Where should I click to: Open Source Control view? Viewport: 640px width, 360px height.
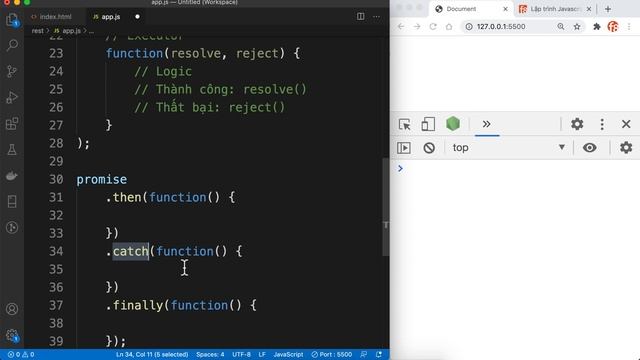(12, 71)
